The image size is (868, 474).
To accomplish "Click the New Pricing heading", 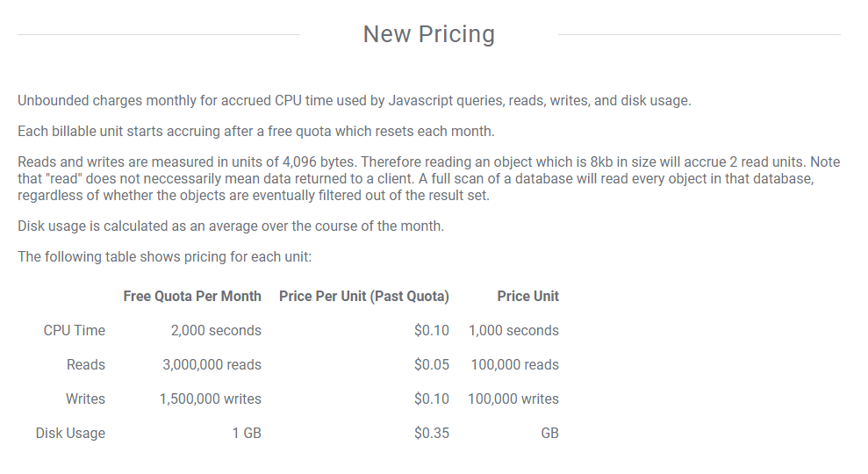I will click(429, 33).
